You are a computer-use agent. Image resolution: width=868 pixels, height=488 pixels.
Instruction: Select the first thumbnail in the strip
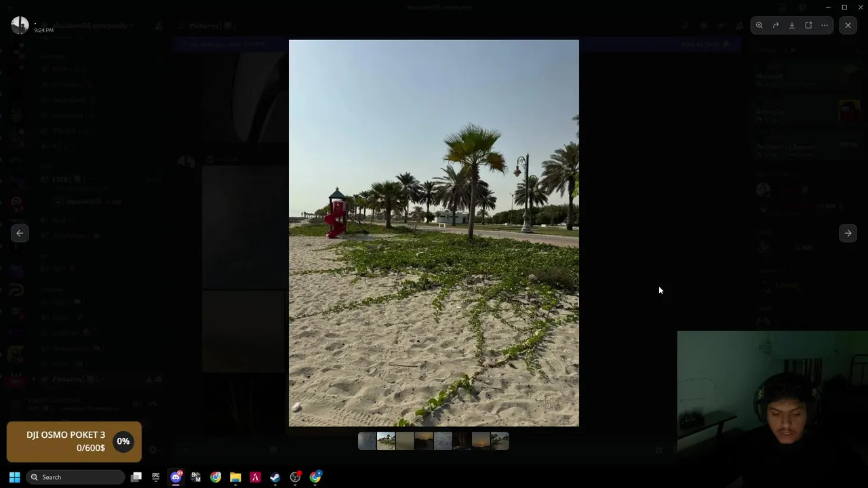367,441
